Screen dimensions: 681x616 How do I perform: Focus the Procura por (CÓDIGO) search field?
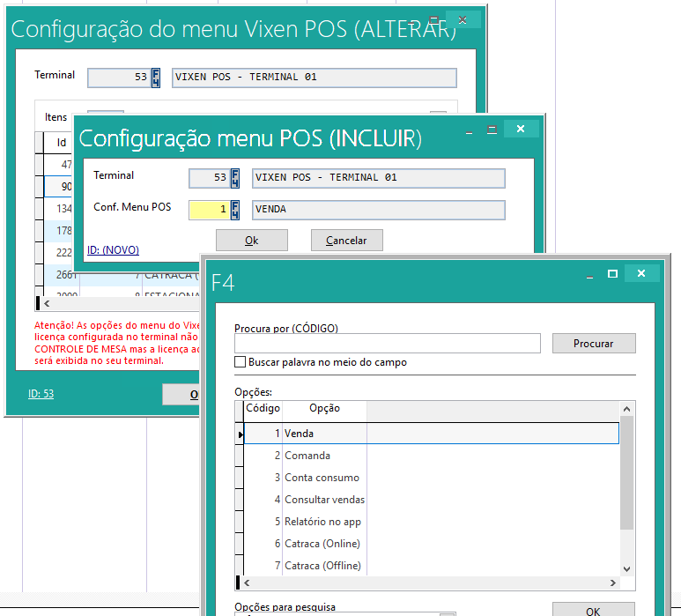388,344
